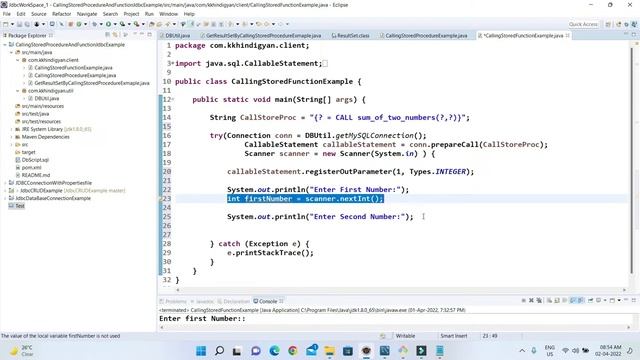The image size is (640, 360).
Task: Expand the JRE System Library node
Action: click(x=11, y=129)
